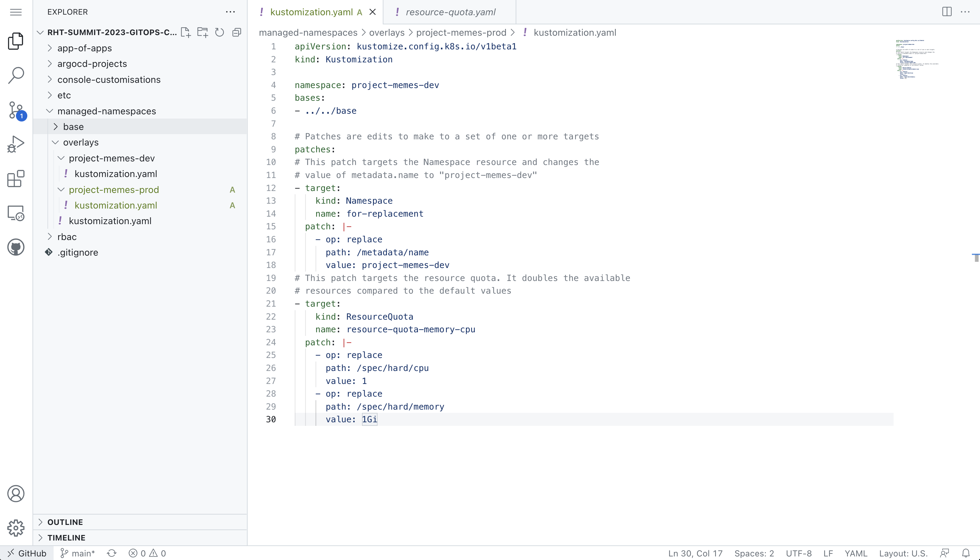Split the editor right
Screen dimensions: 980x560
click(947, 12)
